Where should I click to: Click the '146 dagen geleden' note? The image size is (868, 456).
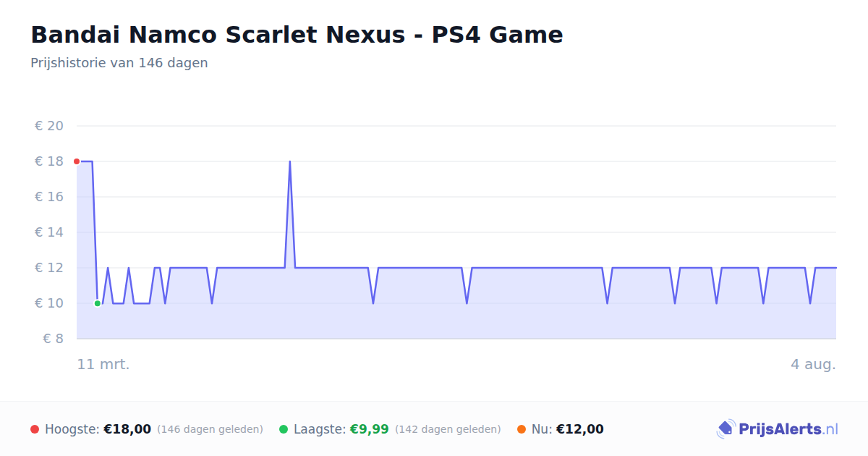pos(210,429)
